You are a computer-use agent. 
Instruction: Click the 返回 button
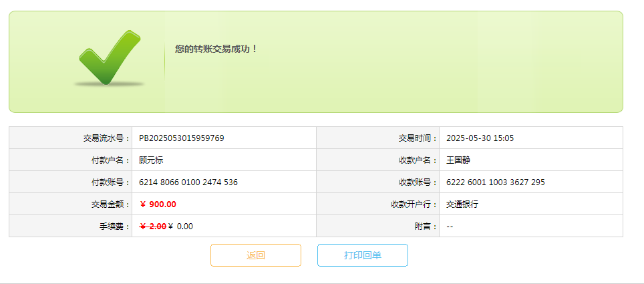[x=256, y=255]
